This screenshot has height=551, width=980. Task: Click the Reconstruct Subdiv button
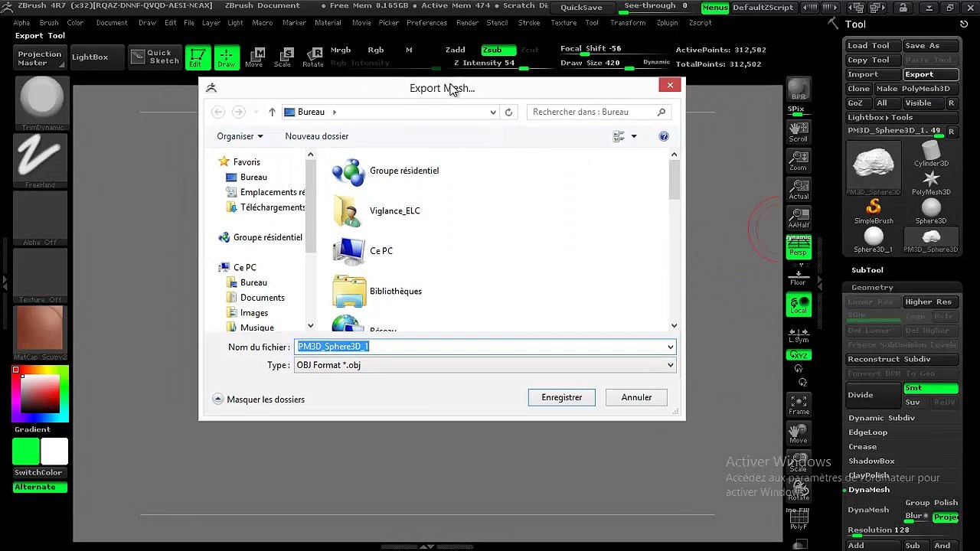[x=902, y=359]
